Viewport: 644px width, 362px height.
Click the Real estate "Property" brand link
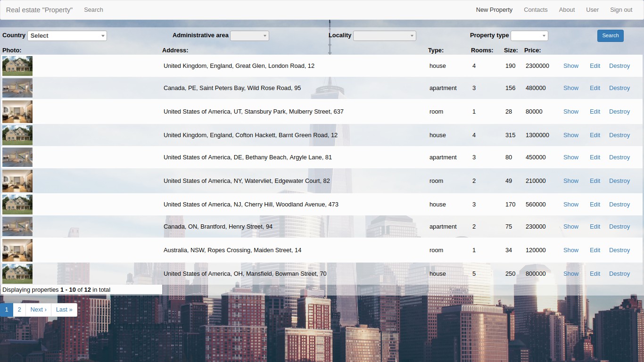[x=40, y=10]
